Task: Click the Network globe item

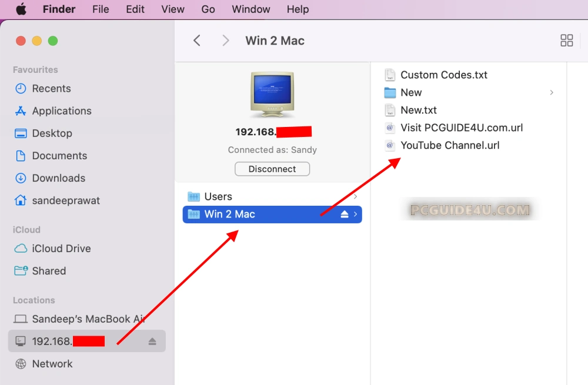Action: click(x=52, y=364)
